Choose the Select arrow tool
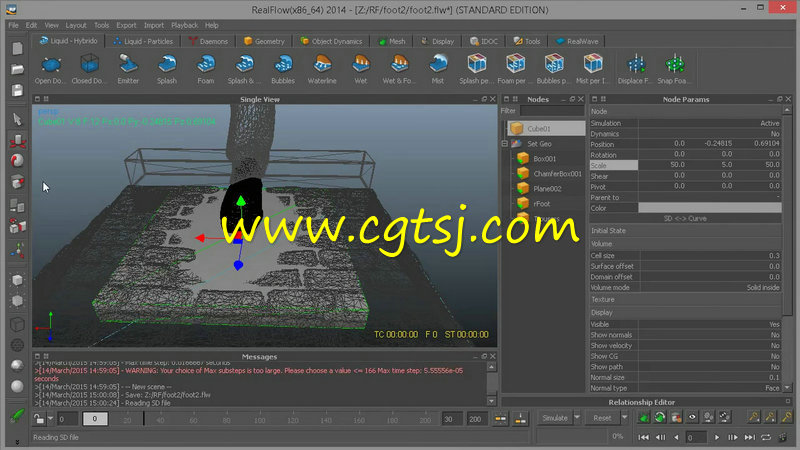 click(17, 119)
